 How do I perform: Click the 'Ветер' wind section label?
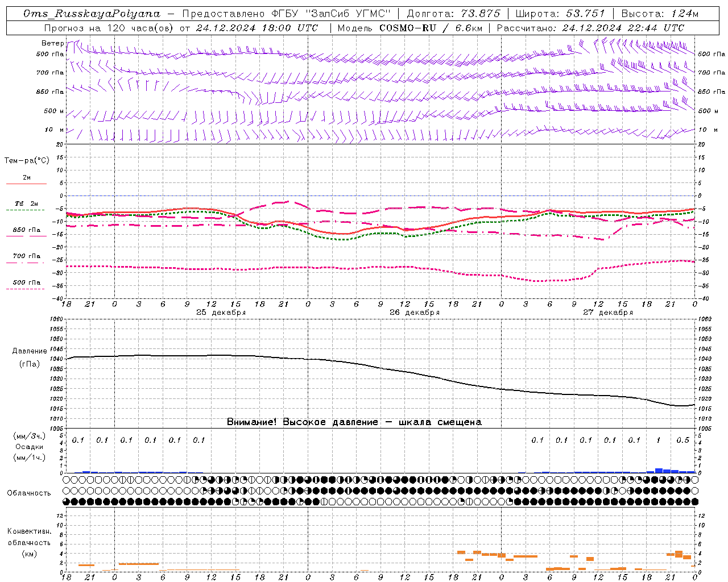[x=52, y=43]
